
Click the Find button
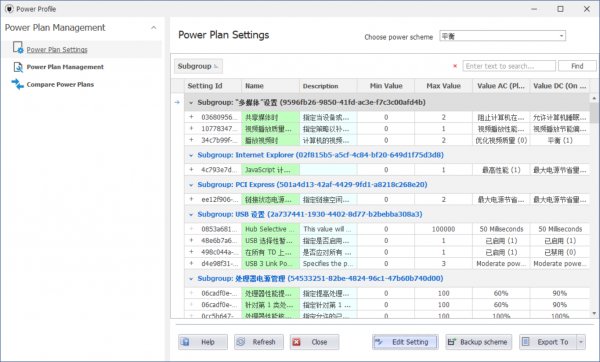577,66
